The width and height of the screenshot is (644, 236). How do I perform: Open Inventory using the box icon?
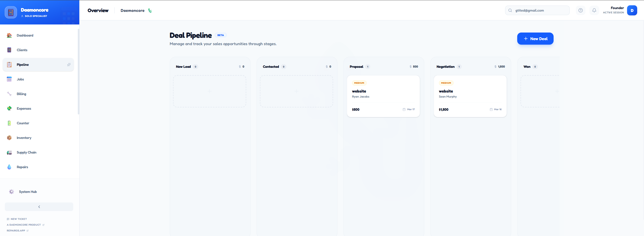tap(10, 138)
